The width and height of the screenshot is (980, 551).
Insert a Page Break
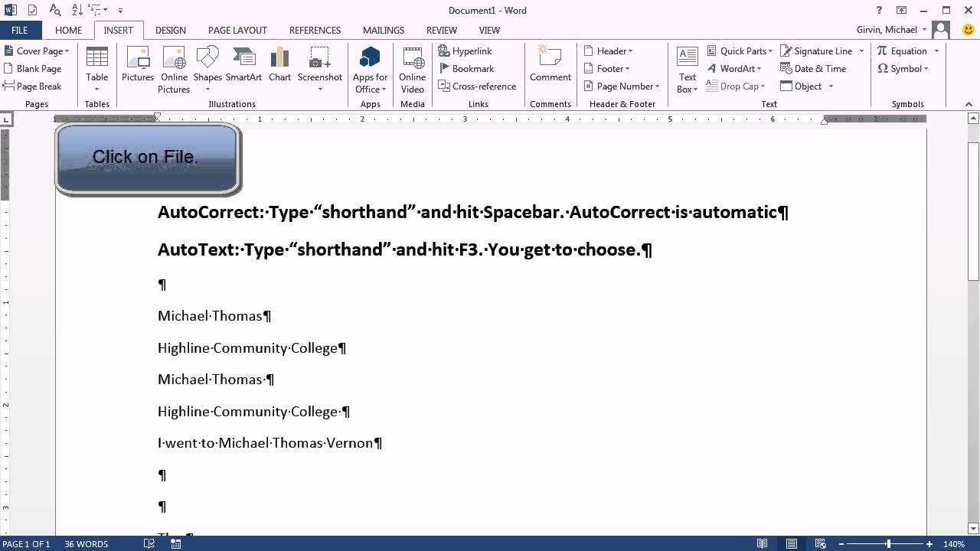pos(33,86)
